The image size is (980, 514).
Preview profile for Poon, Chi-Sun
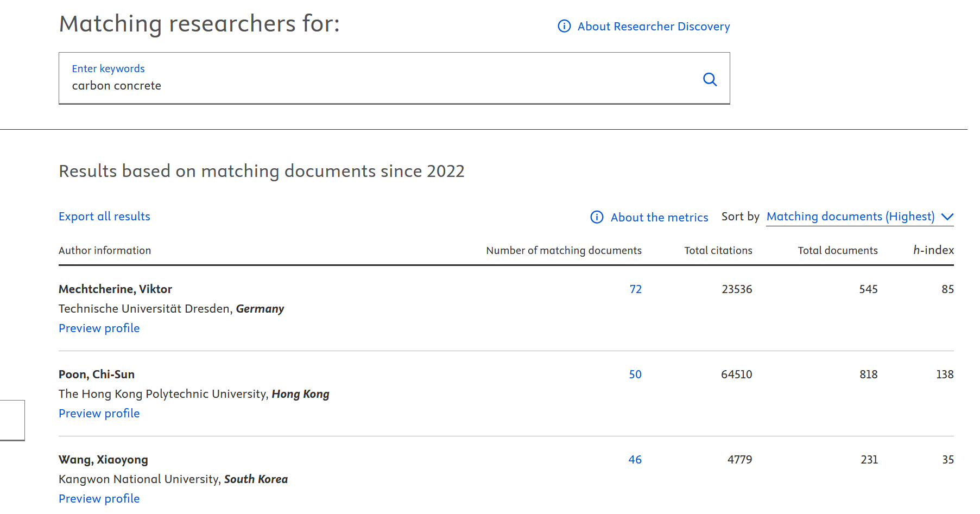pos(99,413)
